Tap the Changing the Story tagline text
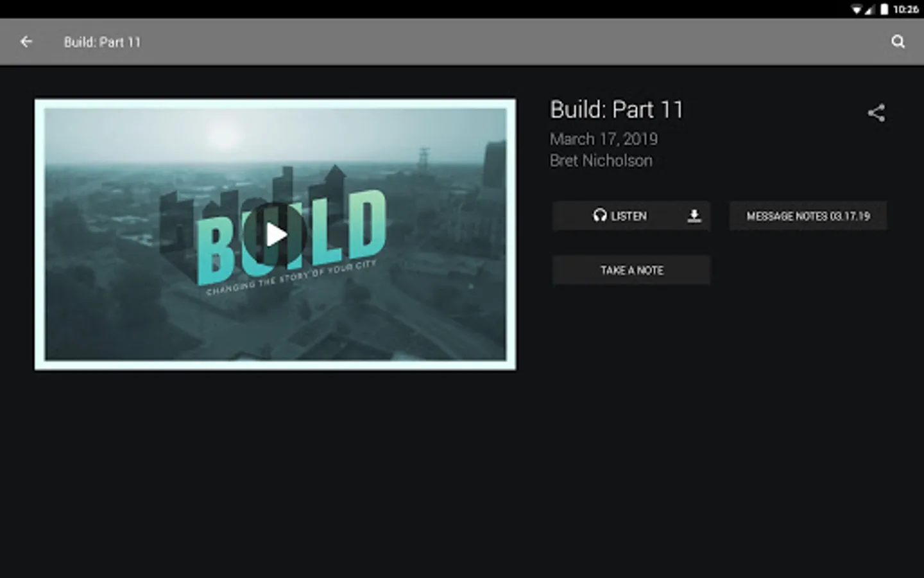The width and height of the screenshot is (924, 578). [x=292, y=277]
